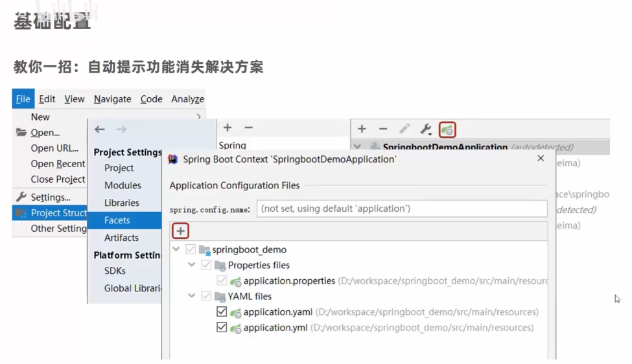Choose Close Project menu entry
The image size is (632, 364).
point(58,179)
